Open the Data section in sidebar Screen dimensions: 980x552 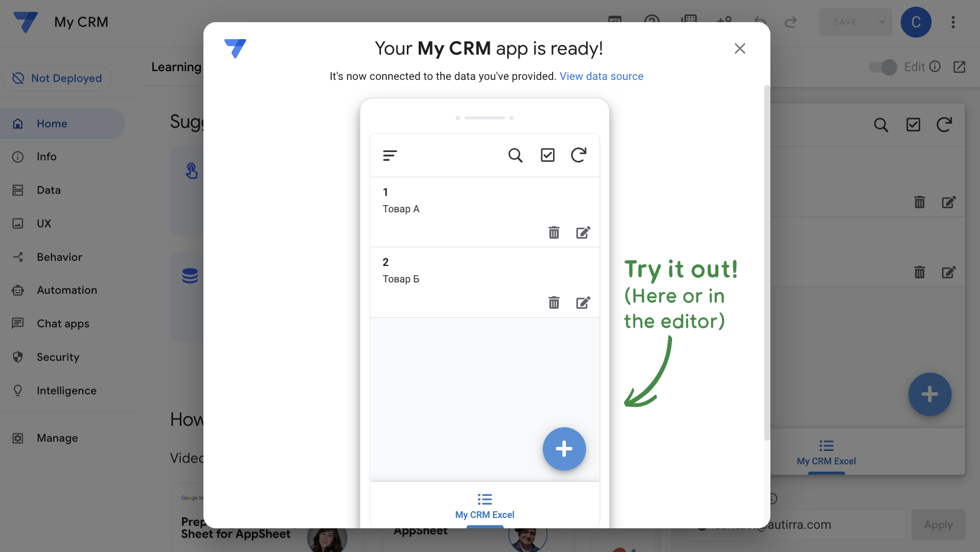62,190
